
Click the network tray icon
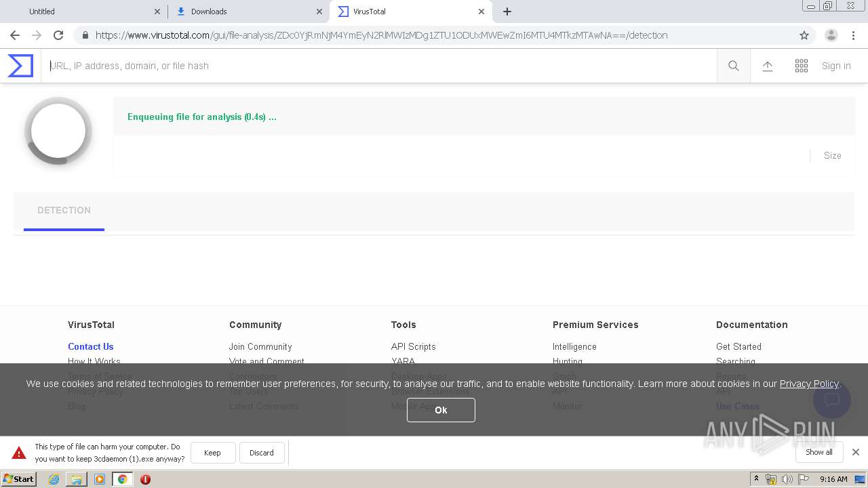pyautogui.click(x=771, y=479)
